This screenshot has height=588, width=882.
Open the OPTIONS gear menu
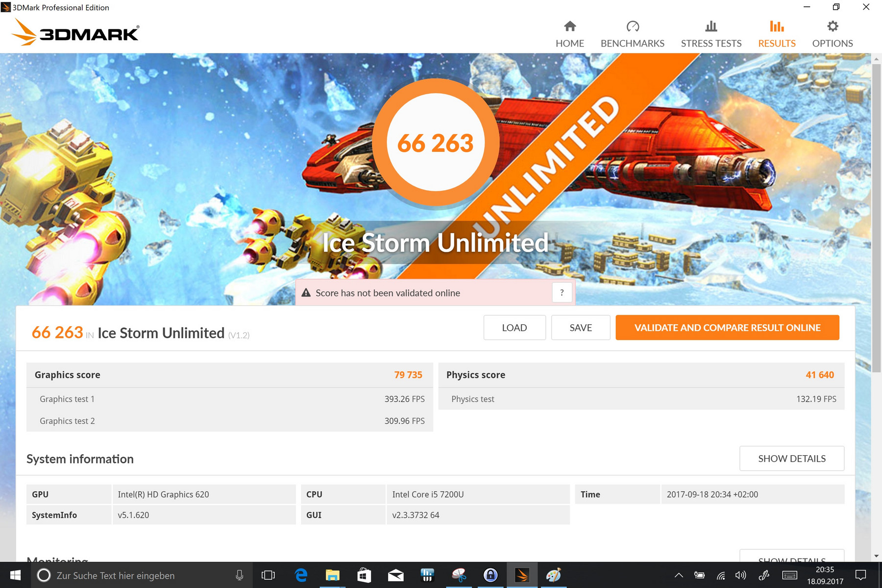pos(832,34)
